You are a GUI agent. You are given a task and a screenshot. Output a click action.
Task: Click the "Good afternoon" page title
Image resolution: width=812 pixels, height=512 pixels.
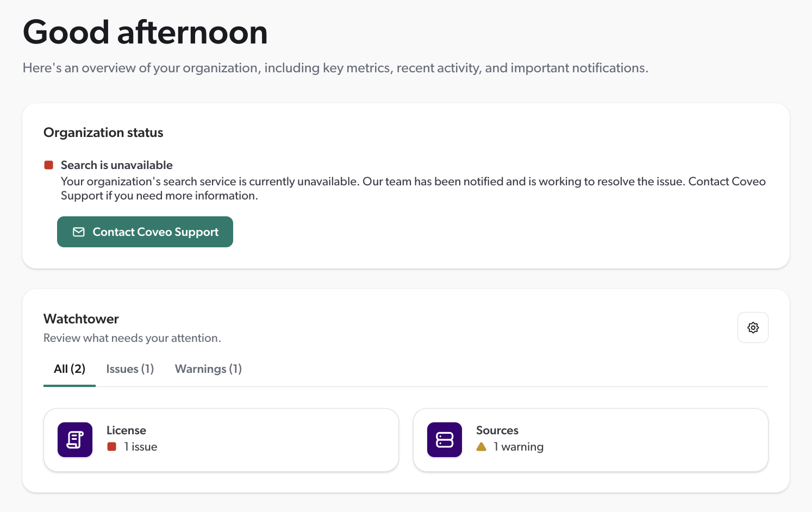(x=145, y=33)
